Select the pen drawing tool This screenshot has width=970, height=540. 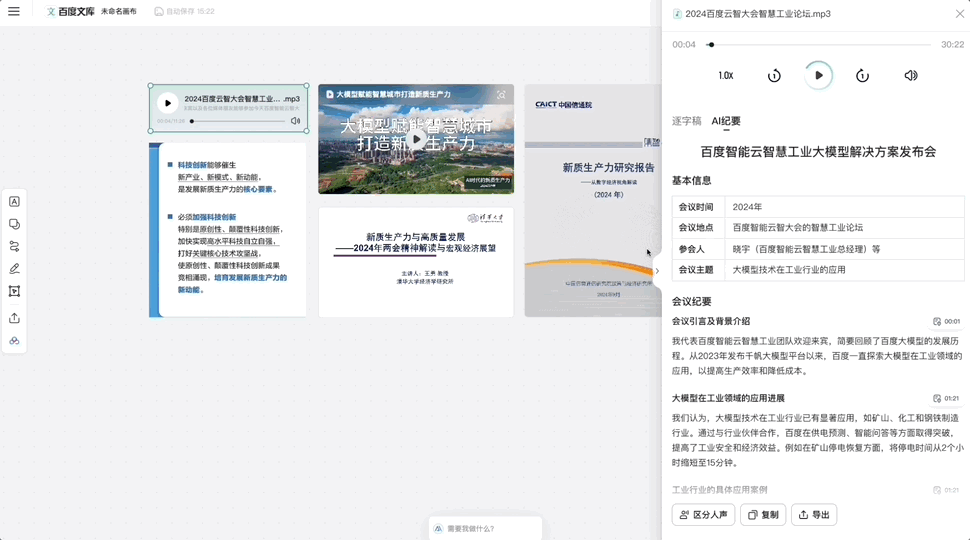[14, 268]
